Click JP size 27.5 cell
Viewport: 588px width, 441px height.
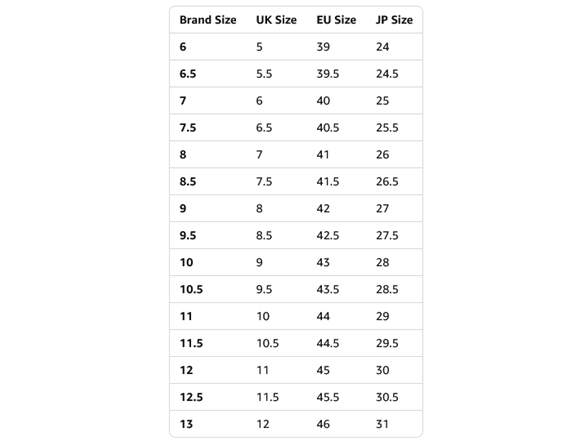click(387, 236)
